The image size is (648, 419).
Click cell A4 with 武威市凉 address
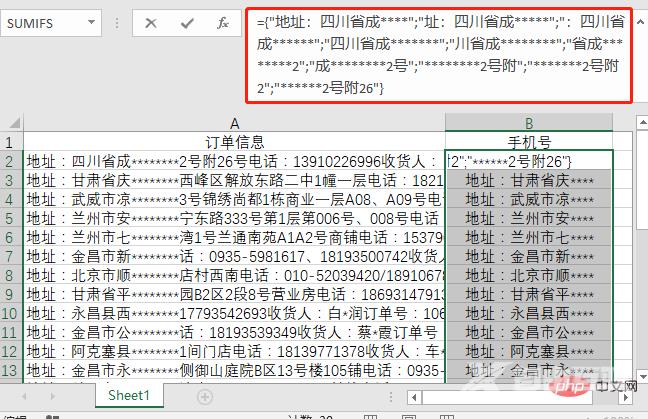pyautogui.click(x=234, y=199)
